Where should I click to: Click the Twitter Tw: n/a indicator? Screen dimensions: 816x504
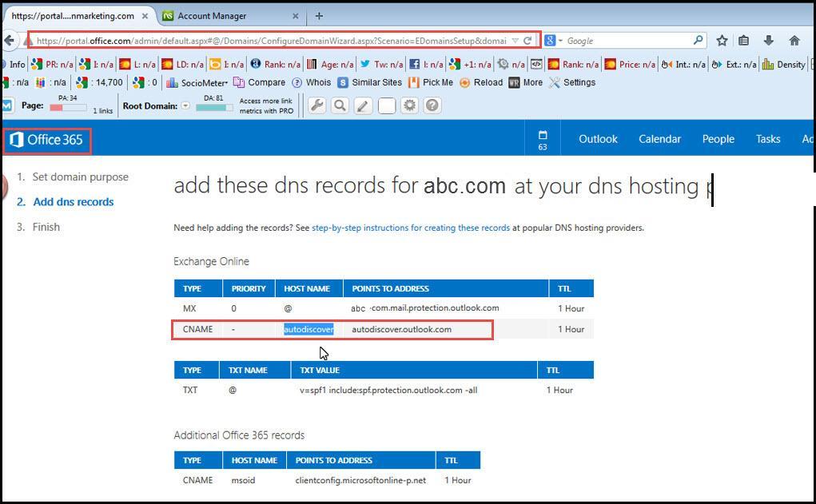(381, 65)
